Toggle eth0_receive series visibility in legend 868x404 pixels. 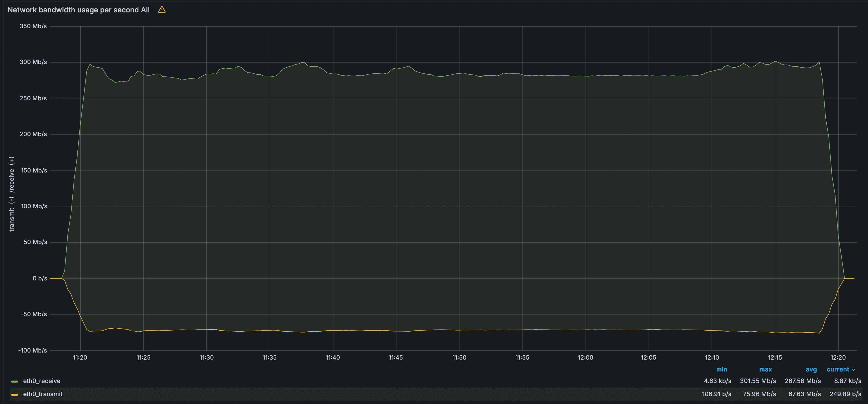[41, 381]
